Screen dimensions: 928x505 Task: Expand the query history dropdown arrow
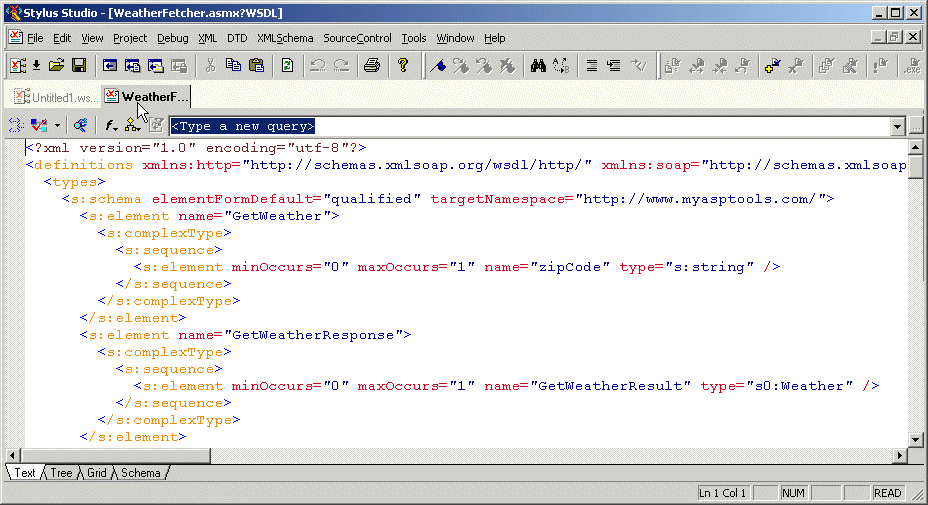tap(898, 127)
